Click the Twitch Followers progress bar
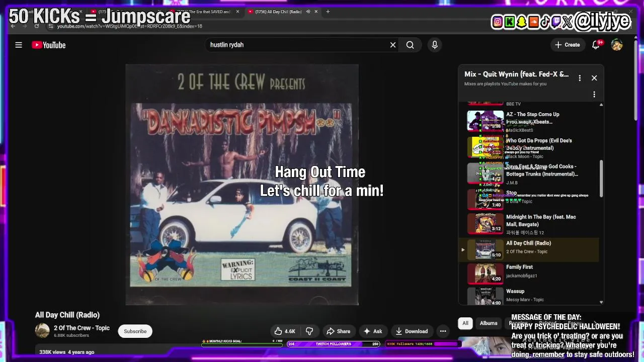This screenshot has height=362, width=644. coord(333,344)
